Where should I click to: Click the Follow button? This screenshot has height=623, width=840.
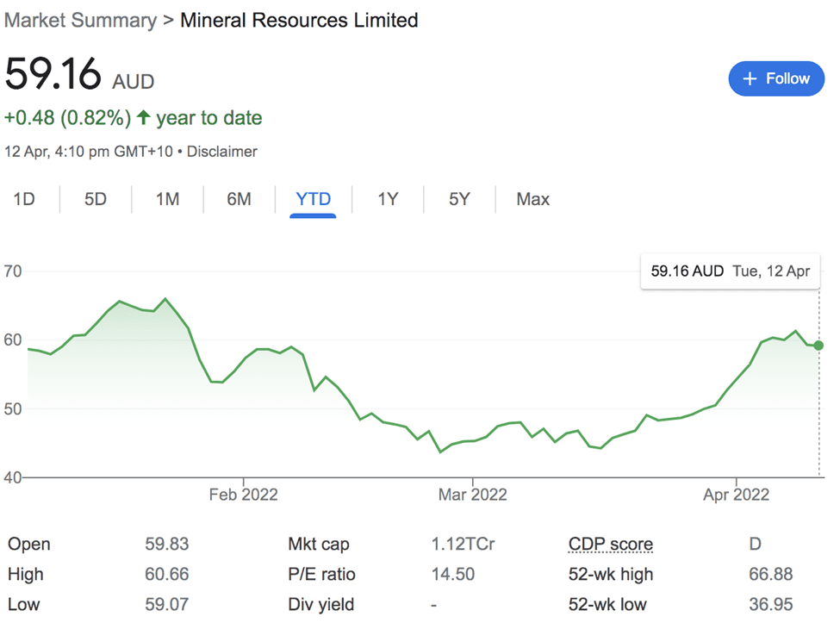coord(776,78)
